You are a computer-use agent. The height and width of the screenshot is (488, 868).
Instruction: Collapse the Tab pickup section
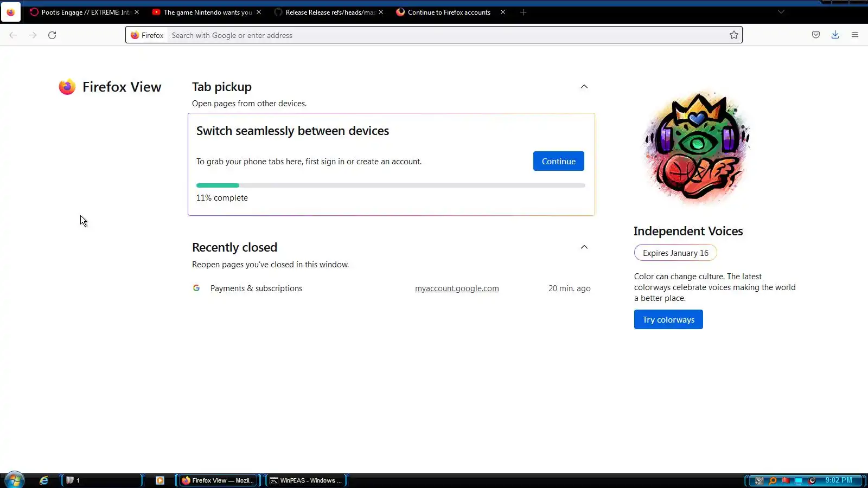click(584, 87)
